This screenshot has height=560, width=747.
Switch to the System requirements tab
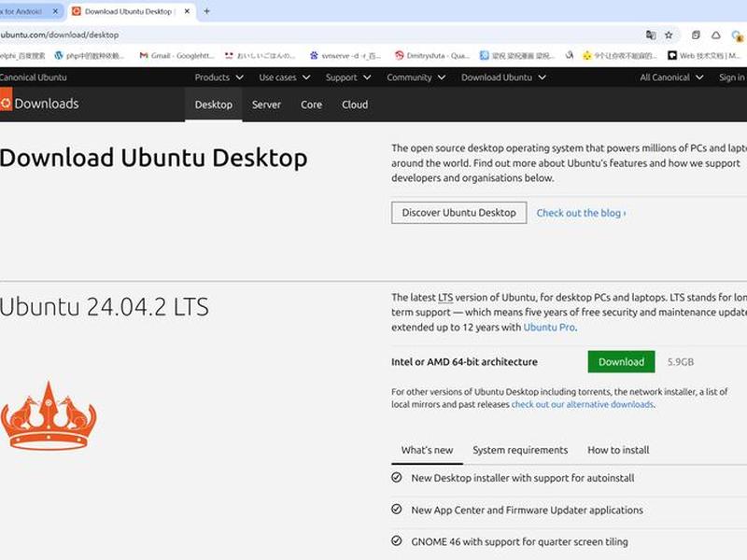click(520, 450)
